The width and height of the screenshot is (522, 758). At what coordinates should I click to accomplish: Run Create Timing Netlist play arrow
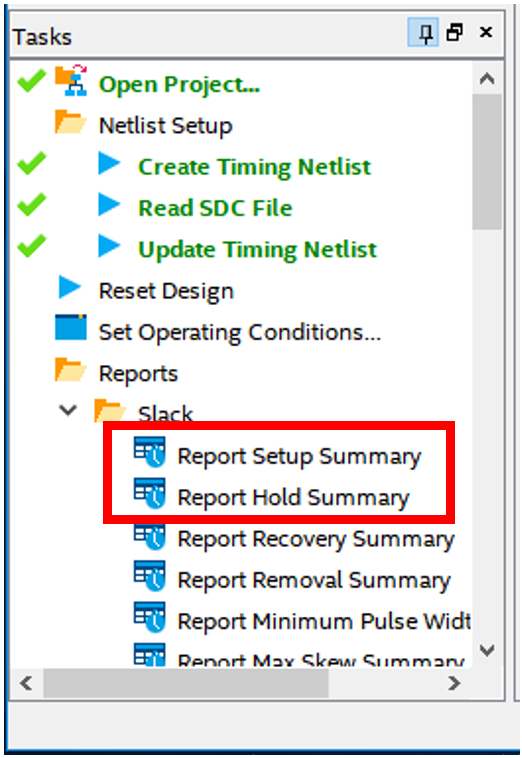pos(109,163)
